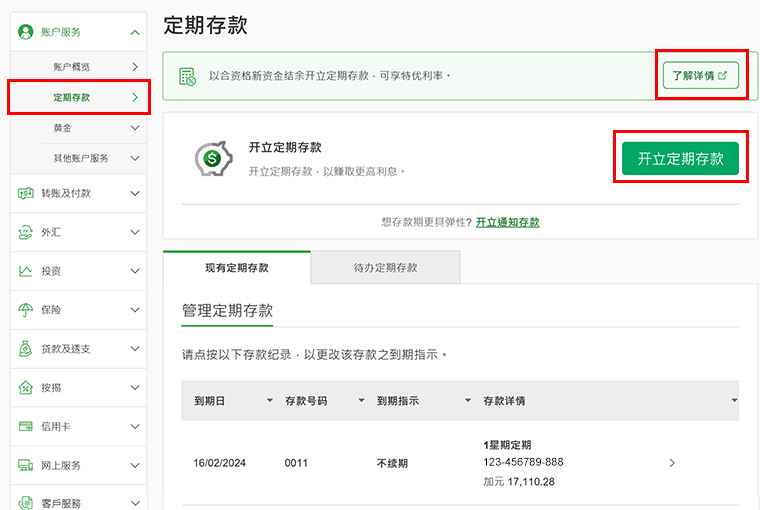
Task: Click the credit card icon
Action: tap(25, 426)
